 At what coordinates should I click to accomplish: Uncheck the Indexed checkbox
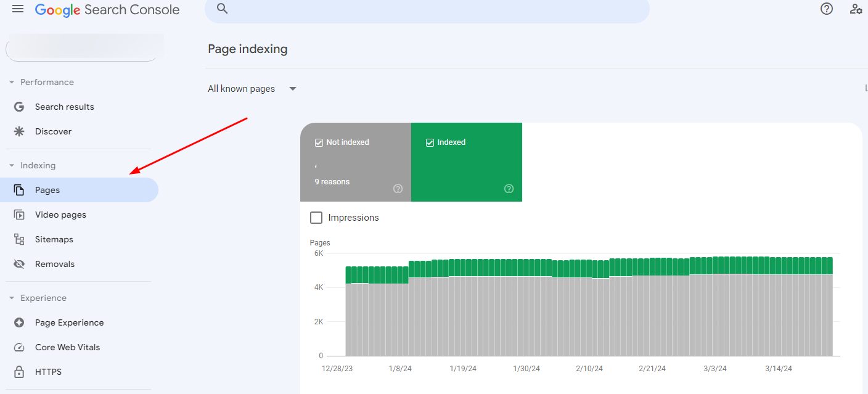click(x=430, y=142)
